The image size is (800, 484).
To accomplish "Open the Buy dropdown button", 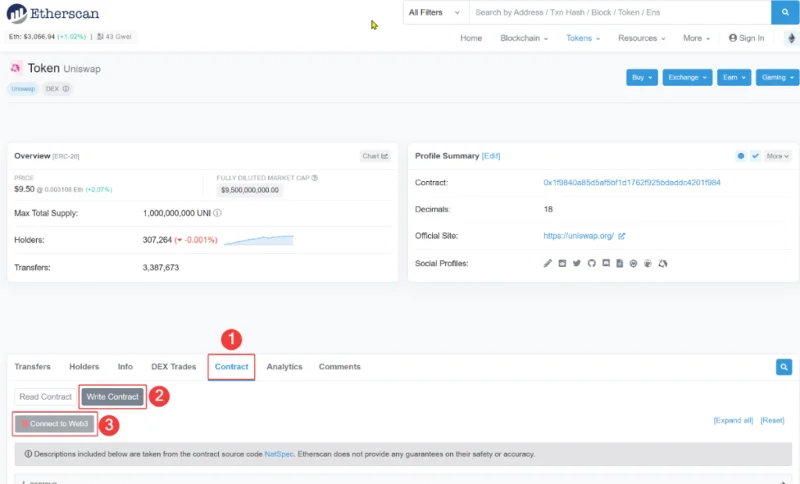I will coord(642,78).
